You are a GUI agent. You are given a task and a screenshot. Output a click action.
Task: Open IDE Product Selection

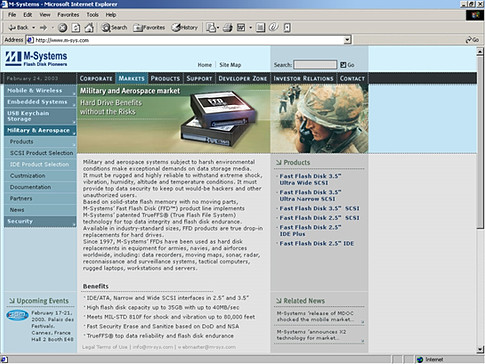click(x=40, y=164)
